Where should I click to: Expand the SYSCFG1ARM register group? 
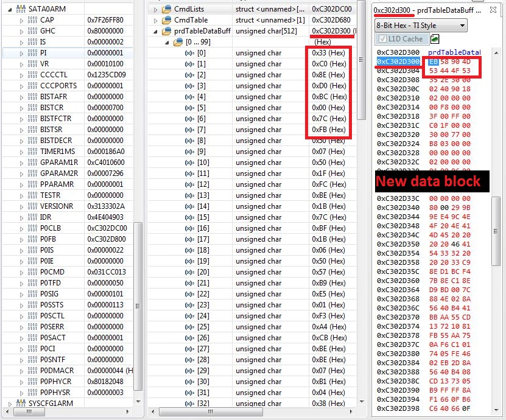pos(10,404)
